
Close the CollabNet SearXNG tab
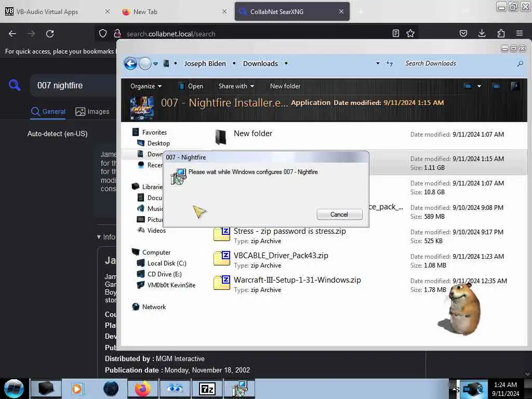point(341,11)
